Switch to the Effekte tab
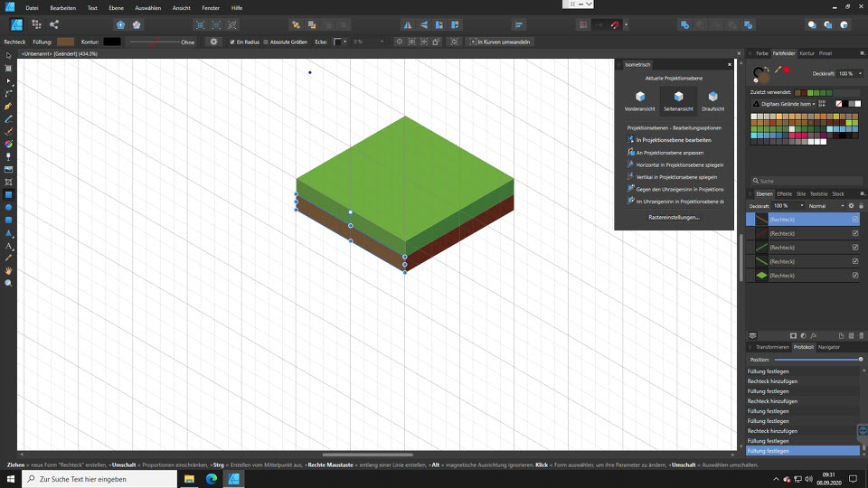The width and height of the screenshot is (868, 488). tap(784, 194)
